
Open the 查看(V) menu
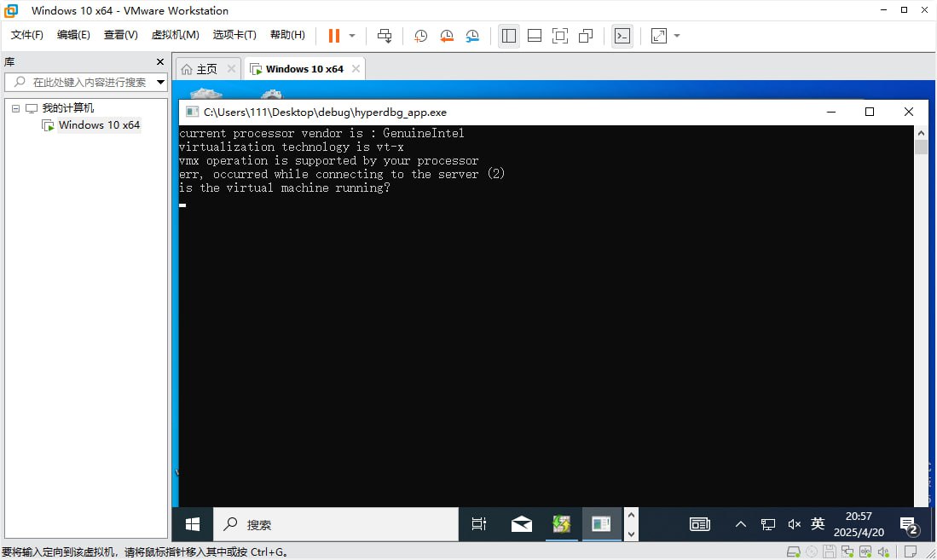click(x=121, y=35)
